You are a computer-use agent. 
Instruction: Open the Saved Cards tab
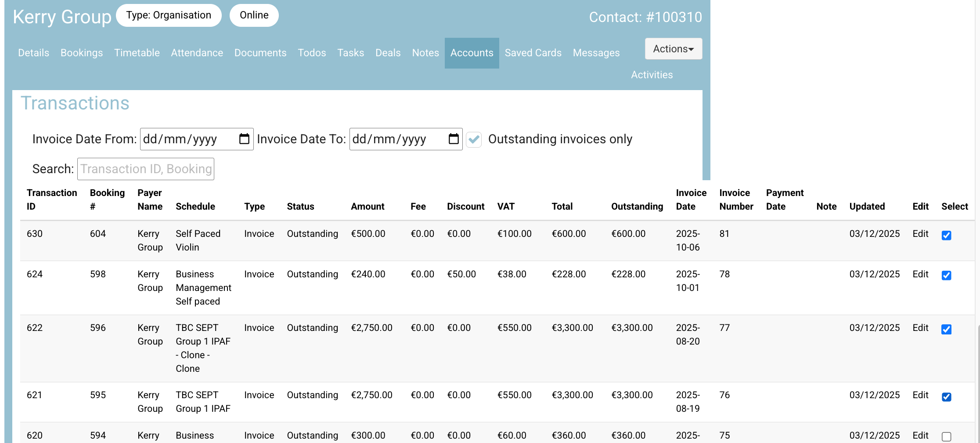point(533,53)
